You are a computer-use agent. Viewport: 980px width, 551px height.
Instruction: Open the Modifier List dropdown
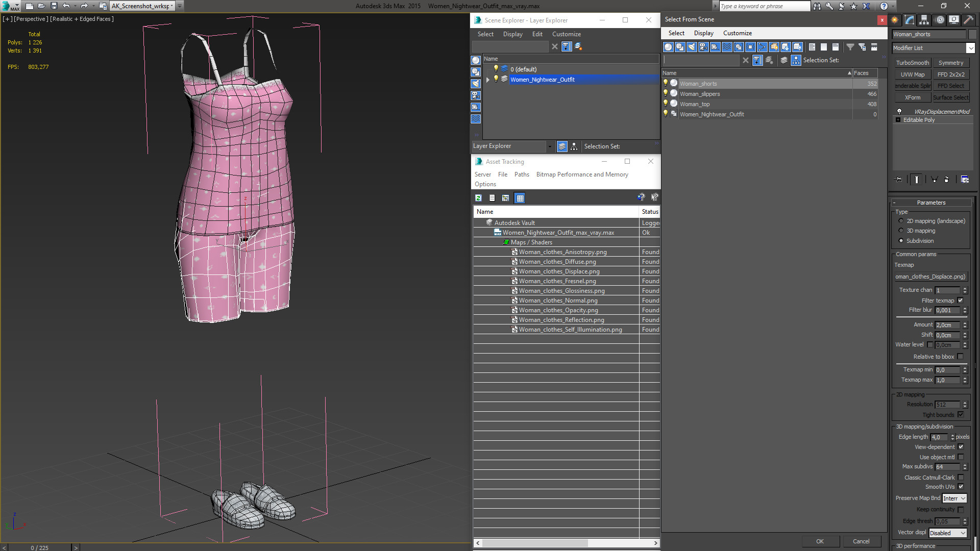(x=970, y=48)
